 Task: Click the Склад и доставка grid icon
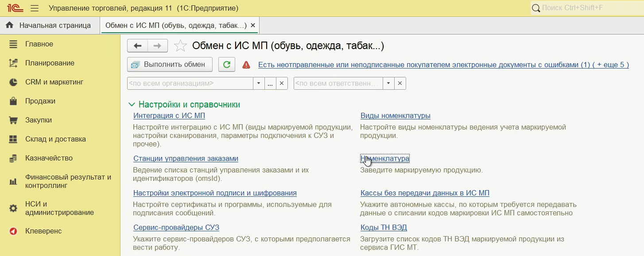13,139
